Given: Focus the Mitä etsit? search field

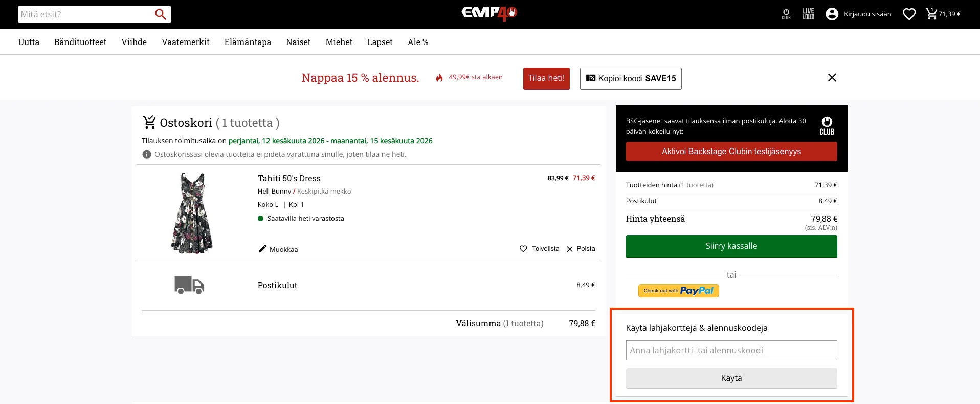Looking at the screenshot, I should [86, 14].
